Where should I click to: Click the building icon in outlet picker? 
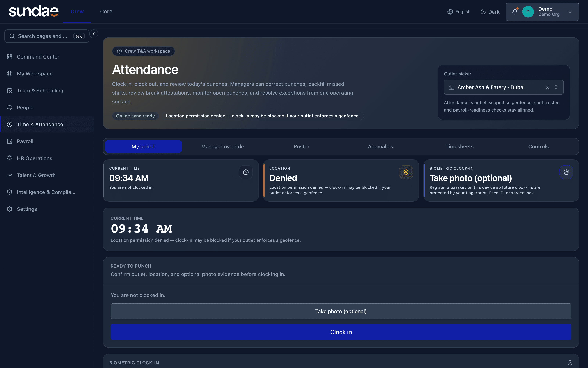tap(451, 87)
